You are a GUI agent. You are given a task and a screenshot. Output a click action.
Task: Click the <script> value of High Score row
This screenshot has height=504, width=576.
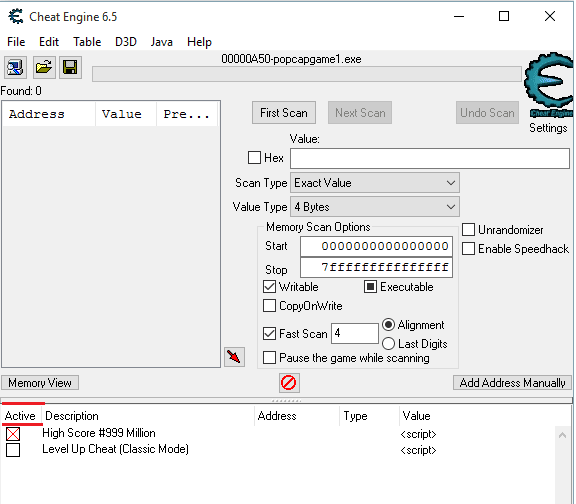click(418, 434)
